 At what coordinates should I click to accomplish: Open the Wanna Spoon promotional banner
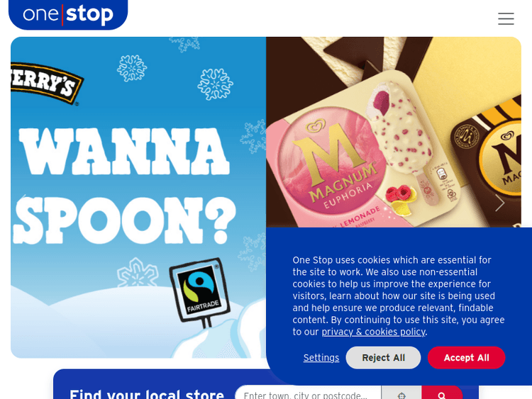[138, 197]
